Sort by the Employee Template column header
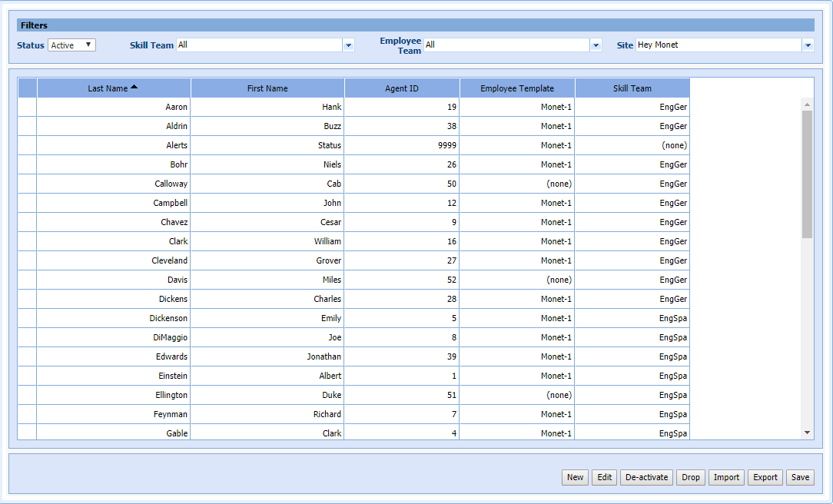This screenshot has width=833, height=504. coord(517,88)
